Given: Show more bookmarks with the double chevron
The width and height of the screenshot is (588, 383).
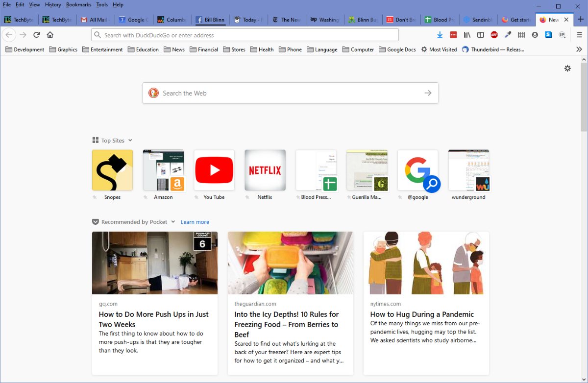Looking at the screenshot, I should click(579, 49).
